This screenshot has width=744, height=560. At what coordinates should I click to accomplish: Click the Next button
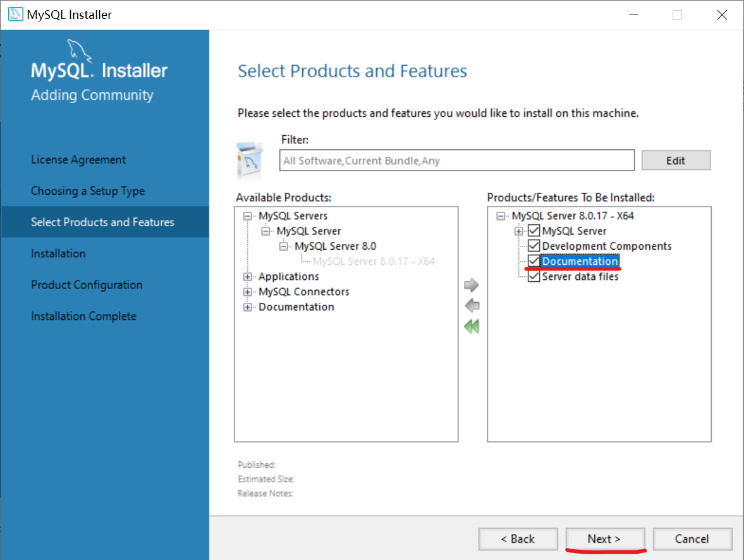605,539
